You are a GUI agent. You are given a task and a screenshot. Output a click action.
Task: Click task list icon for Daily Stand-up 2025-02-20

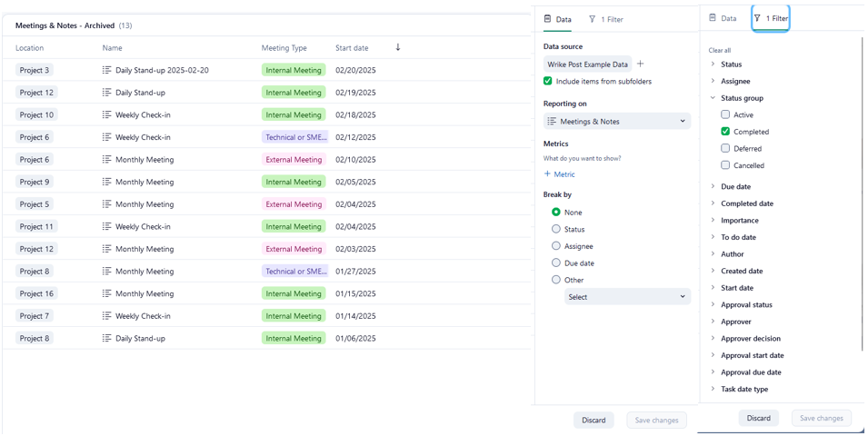point(107,70)
